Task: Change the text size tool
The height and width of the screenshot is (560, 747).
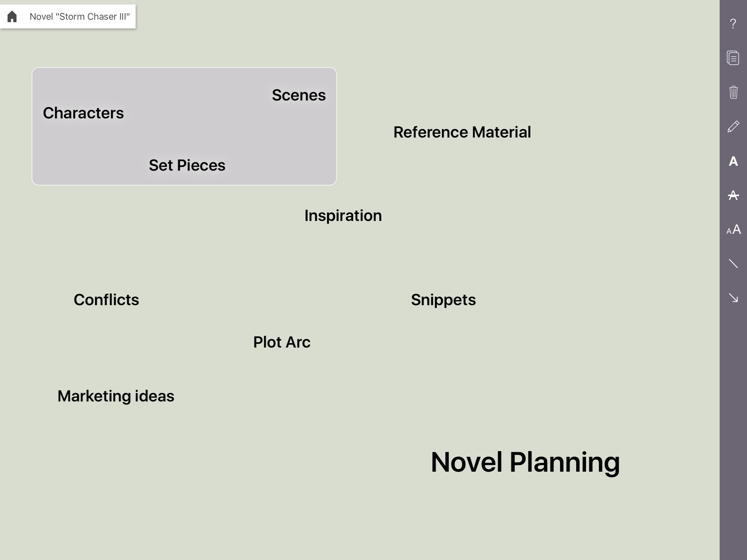Action: 733,230
